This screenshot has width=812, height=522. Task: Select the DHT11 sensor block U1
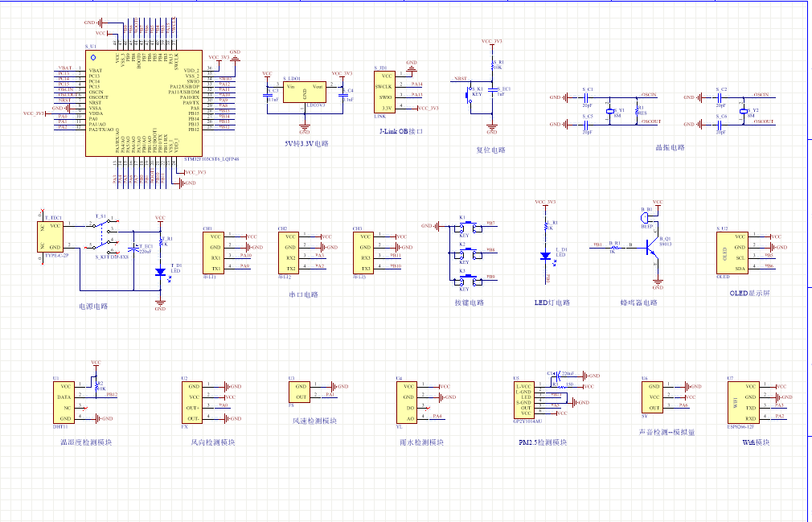[64, 402]
